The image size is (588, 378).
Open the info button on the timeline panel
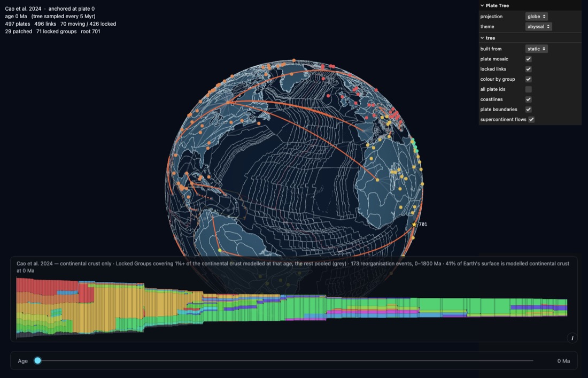572,338
